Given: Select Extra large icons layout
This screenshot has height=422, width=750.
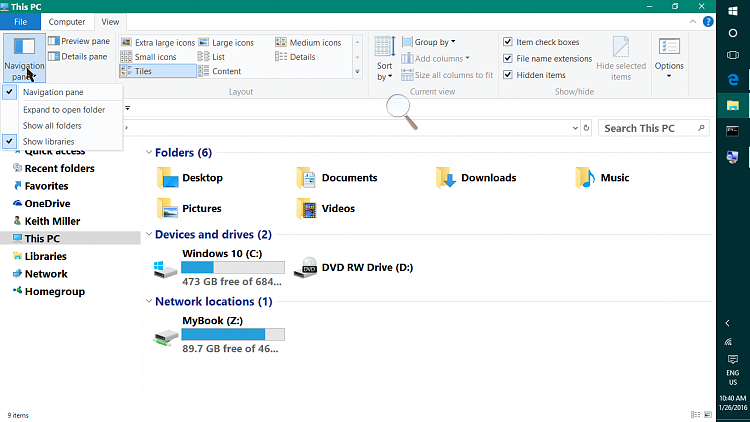Looking at the screenshot, I should click(x=158, y=43).
